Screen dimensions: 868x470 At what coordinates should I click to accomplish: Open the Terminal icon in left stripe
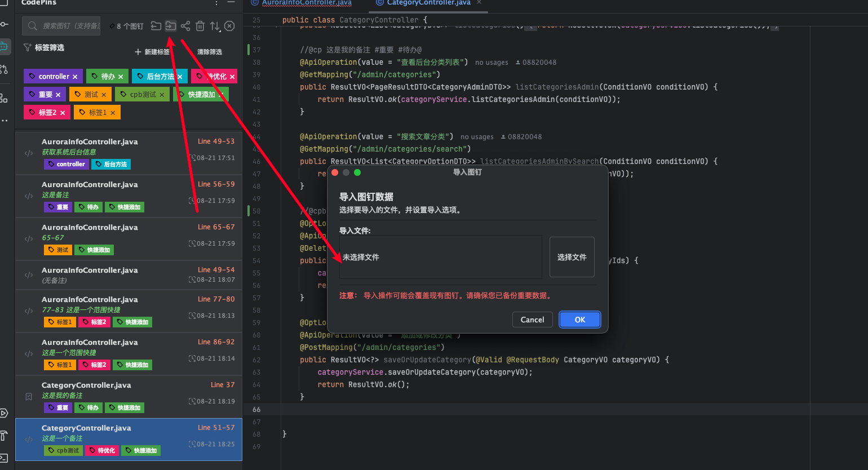point(4,458)
